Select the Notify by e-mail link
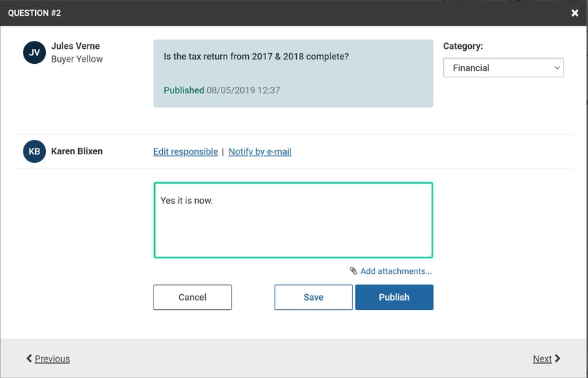This screenshot has width=588, height=378. [x=260, y=151]
